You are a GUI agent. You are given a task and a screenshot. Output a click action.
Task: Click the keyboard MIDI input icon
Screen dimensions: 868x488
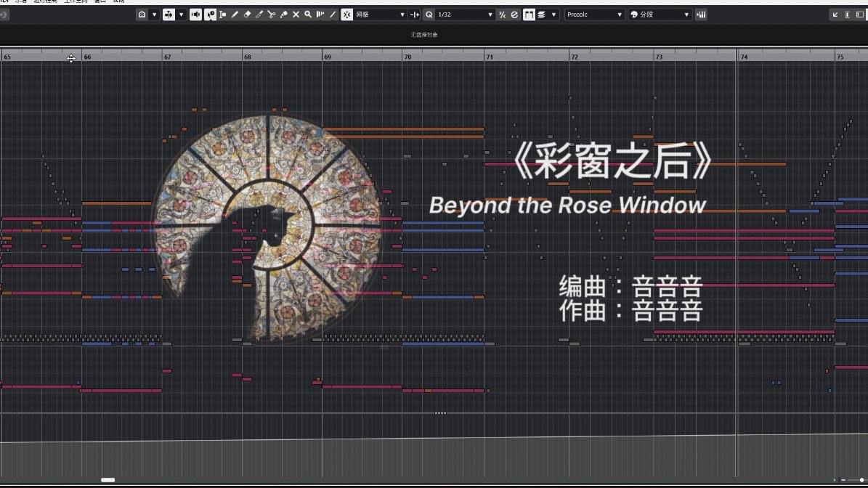point(702,15)
